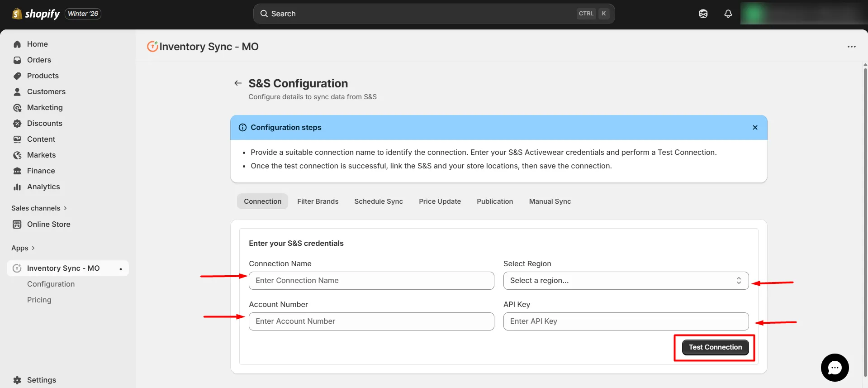Click the Online Store icon
Image resolution: width=868 pixels, height=388 pixels.
(17, 224)
